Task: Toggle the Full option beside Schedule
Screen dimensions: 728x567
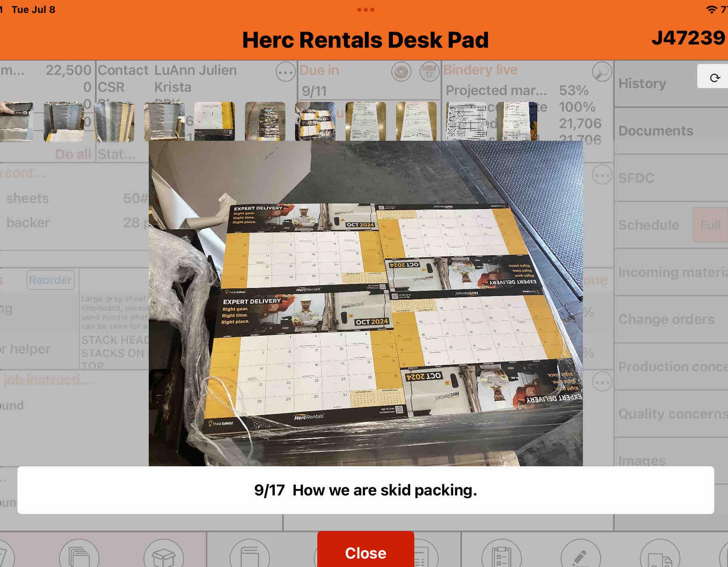Action: pos(710,225)
